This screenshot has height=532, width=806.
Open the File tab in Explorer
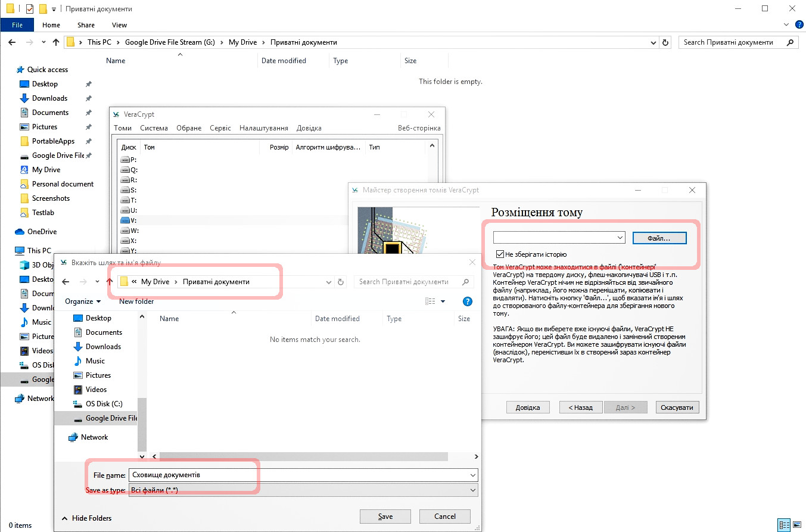pos(17,25)
